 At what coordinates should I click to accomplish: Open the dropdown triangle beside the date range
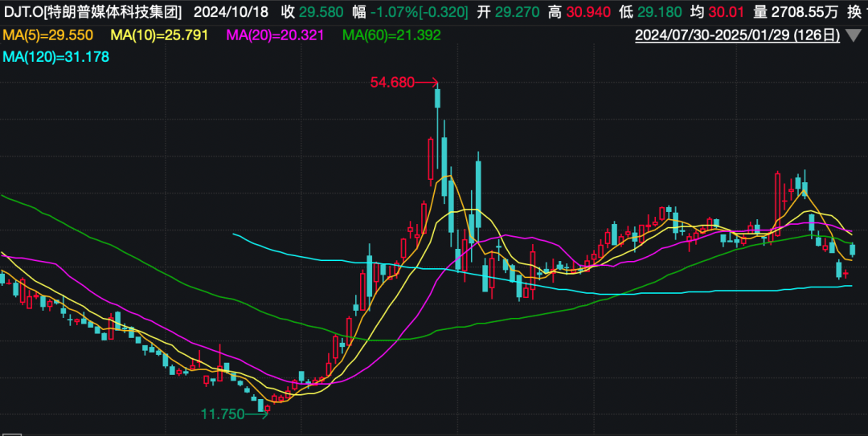[854, 36]
